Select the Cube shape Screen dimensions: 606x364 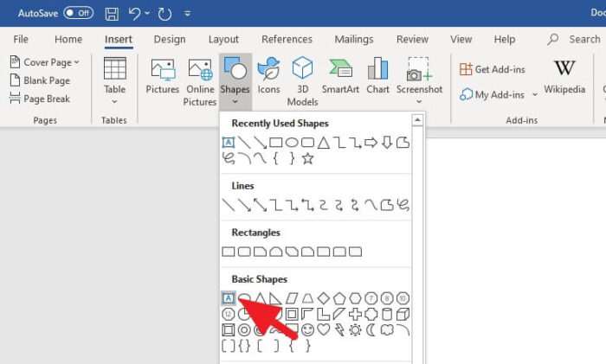[x=403, y=314]
